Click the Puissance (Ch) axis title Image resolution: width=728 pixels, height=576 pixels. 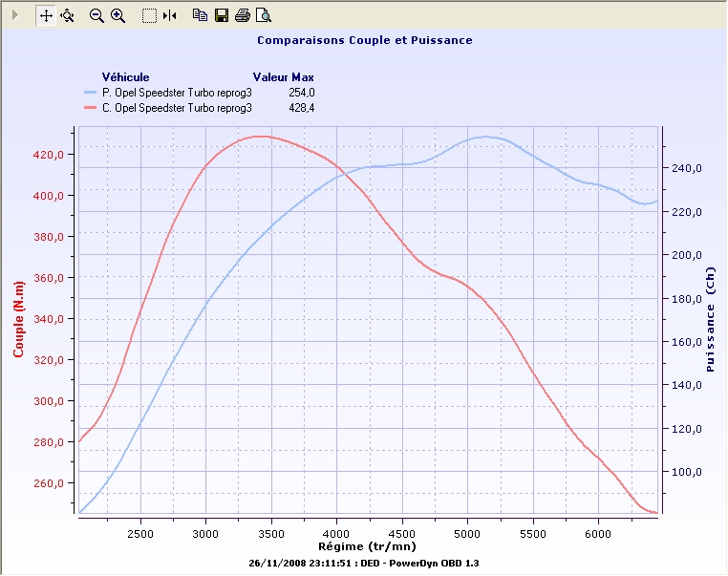(x=710, y=320)
